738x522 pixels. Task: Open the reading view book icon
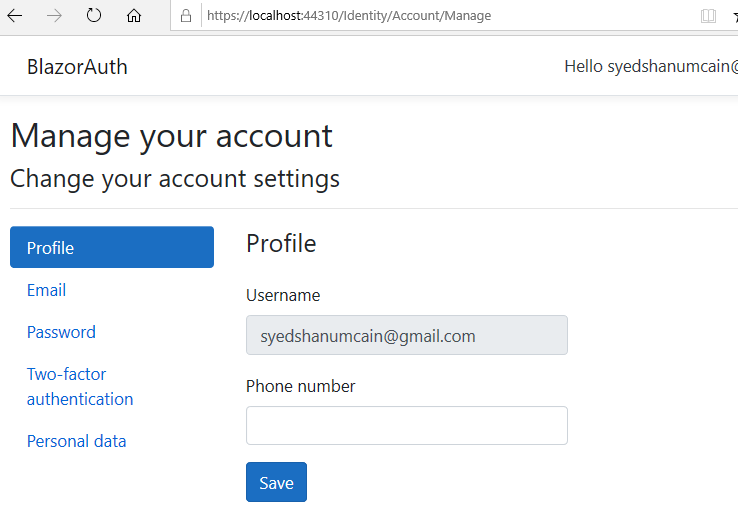[x=708, y=16]
